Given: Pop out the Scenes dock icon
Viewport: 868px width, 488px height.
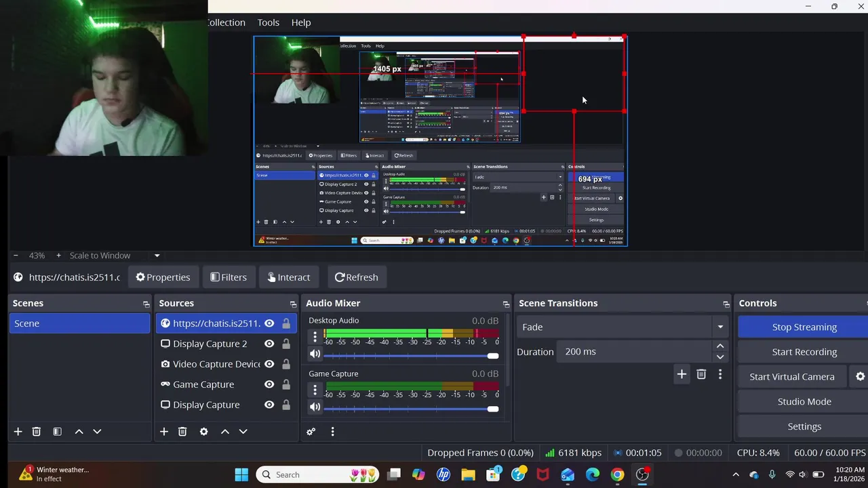Looking at the screenshot, I should pyautogui.click(x=146, y=304).
